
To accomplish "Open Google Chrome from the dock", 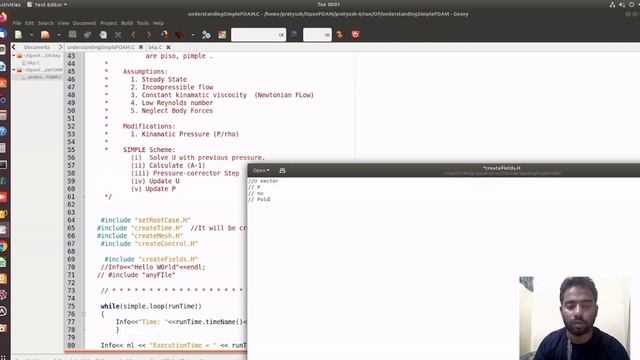I will tap(4, 246).
